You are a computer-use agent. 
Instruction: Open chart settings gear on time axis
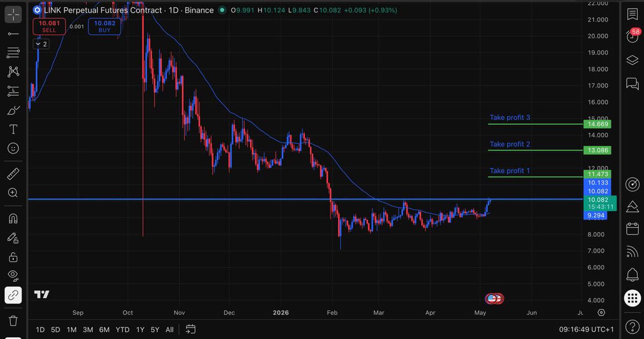[x=602, y=312]
